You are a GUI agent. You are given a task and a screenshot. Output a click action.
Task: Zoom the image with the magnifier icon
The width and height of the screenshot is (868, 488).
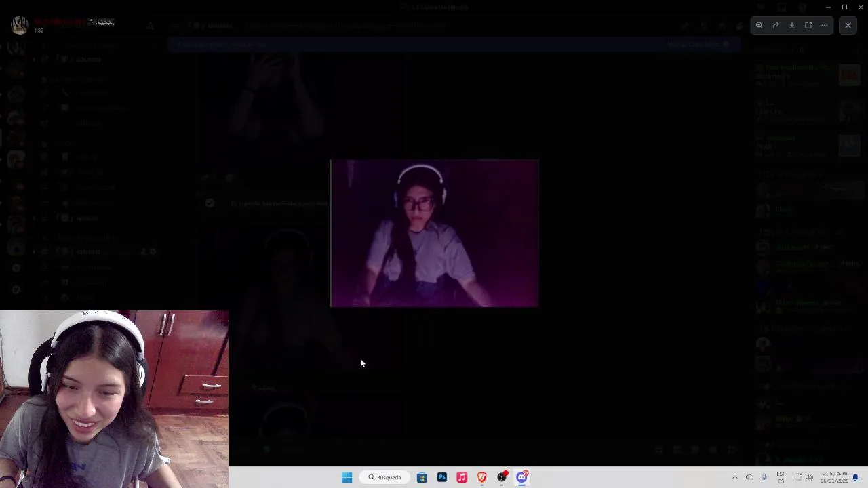point(759,25)
